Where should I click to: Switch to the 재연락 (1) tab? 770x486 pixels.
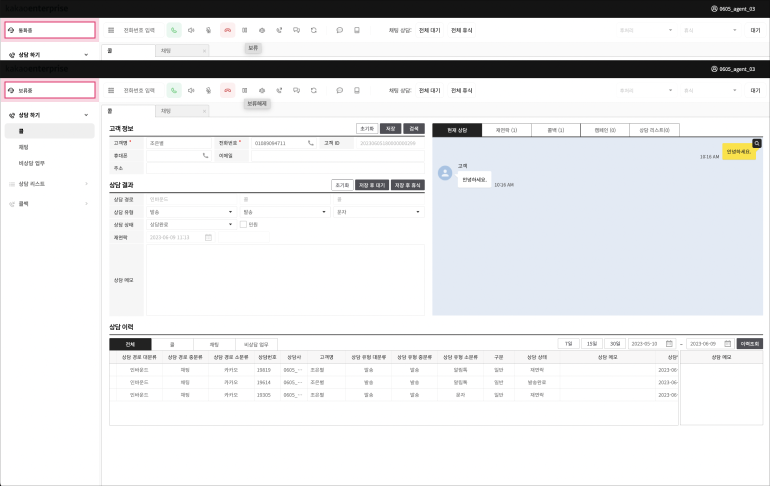pos(507,130)
